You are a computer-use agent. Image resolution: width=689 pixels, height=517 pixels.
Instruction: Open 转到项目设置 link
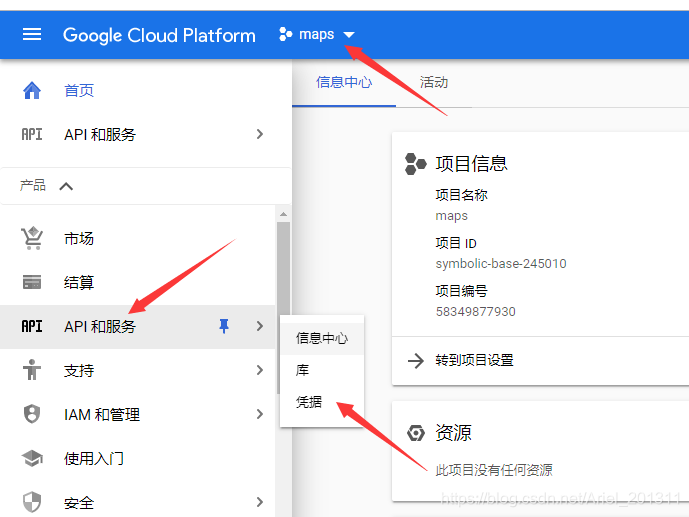click(475, 360)
